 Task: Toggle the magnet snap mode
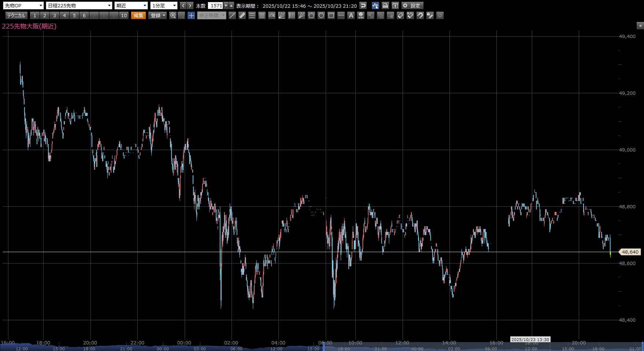(420, 15)
